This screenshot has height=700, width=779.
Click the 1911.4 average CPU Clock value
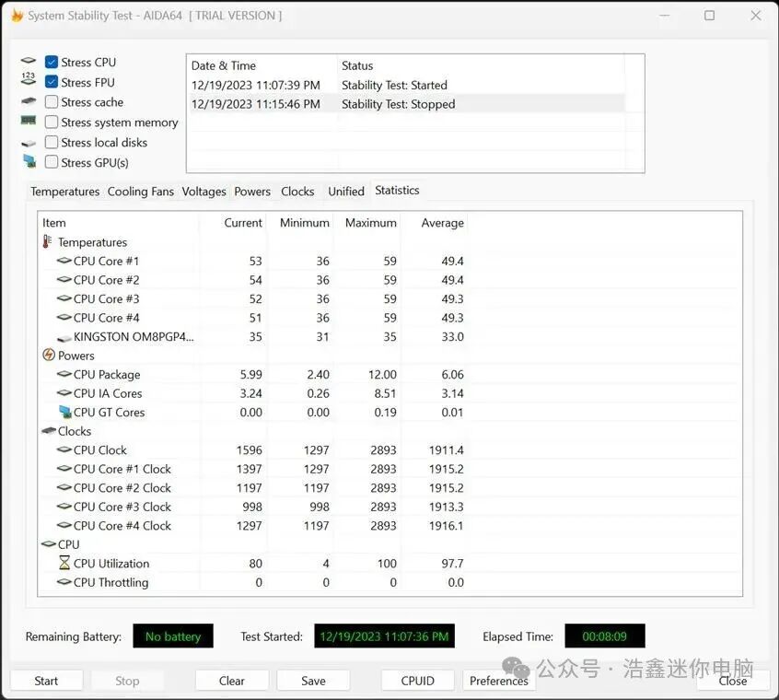pos(447,450)
